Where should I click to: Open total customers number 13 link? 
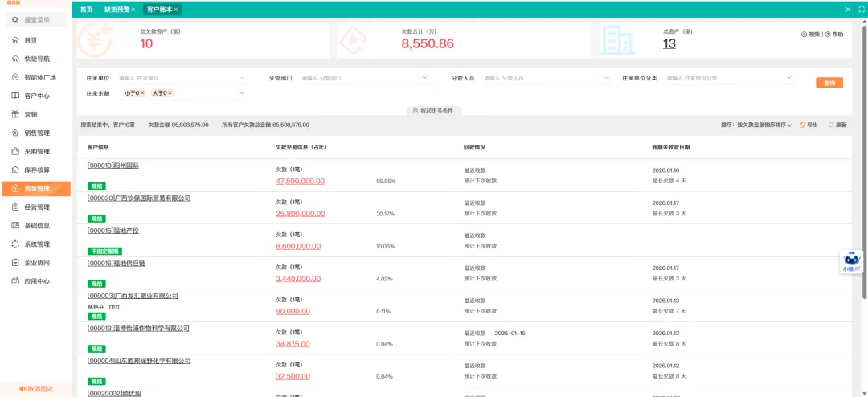(x=669, y=44)
